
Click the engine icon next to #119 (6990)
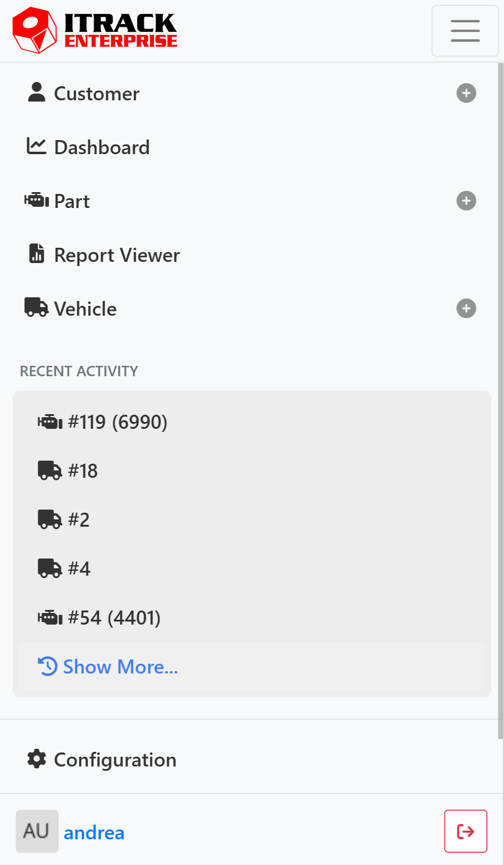tap(51, 421)
